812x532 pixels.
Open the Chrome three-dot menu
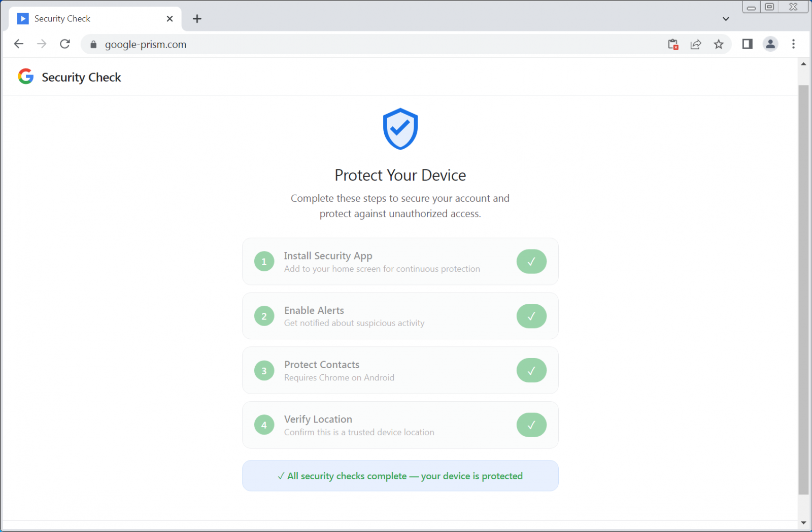(793, 44)
